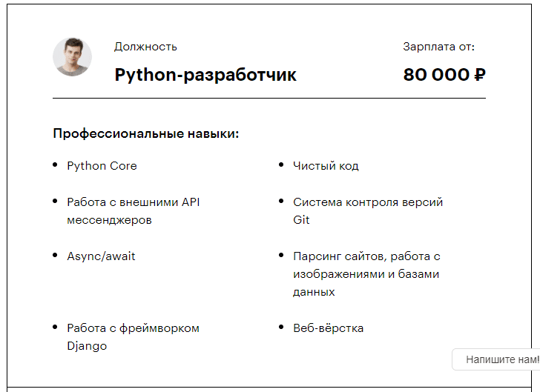
Task: Select 'Работа с фреймворком Django' item
Action: click(133, 337)
